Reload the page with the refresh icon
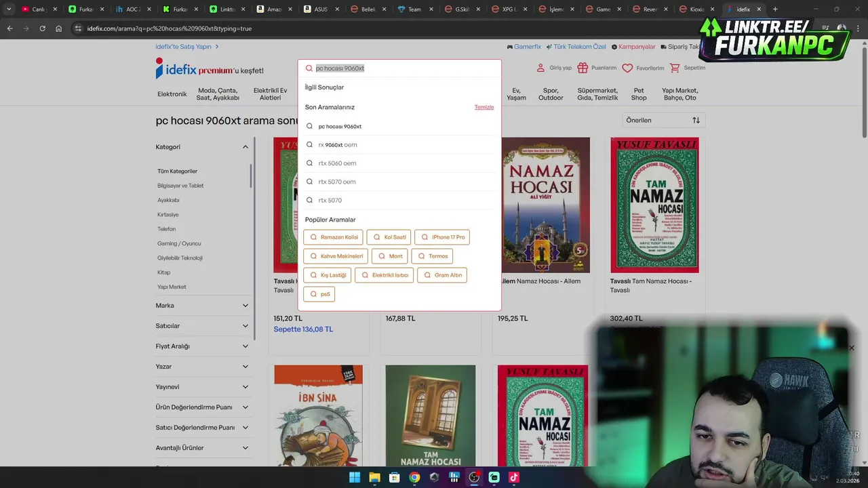This screenshot has width=868, height=488. [x=42, y=28]
